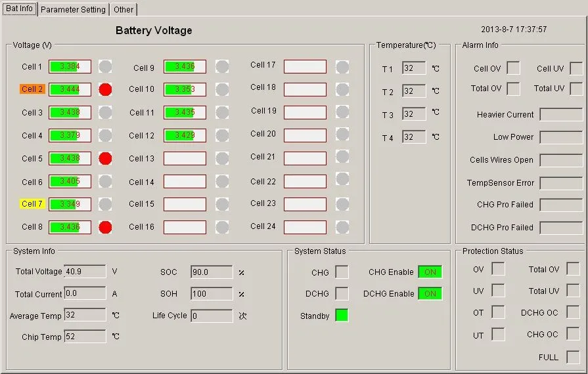Screen dimensions: 588x374
Task: Click the Total OV alarm checkbox in Alarm Info
Action: coord(513,89)
